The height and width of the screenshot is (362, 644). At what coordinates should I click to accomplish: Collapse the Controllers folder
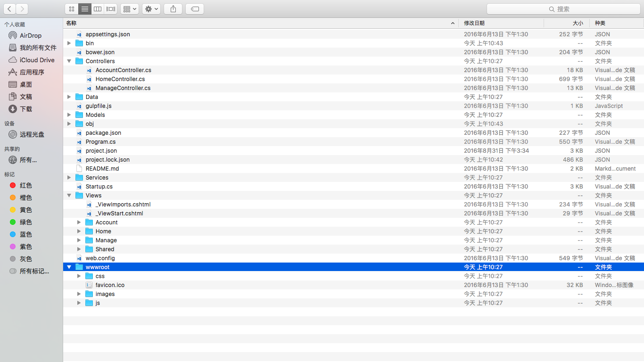69,61
